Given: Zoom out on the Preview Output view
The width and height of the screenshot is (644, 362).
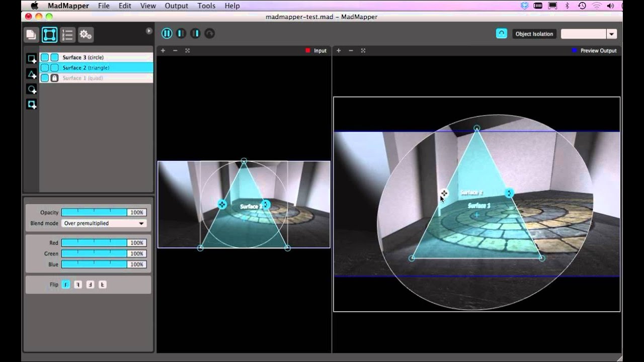Looking at the screenshot, I should point(351,50).
